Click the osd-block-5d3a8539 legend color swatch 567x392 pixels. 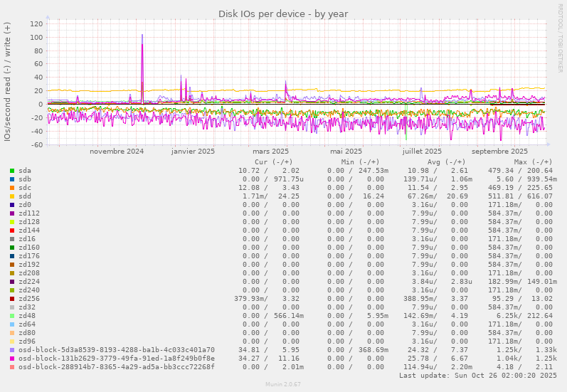coord(12,350)
